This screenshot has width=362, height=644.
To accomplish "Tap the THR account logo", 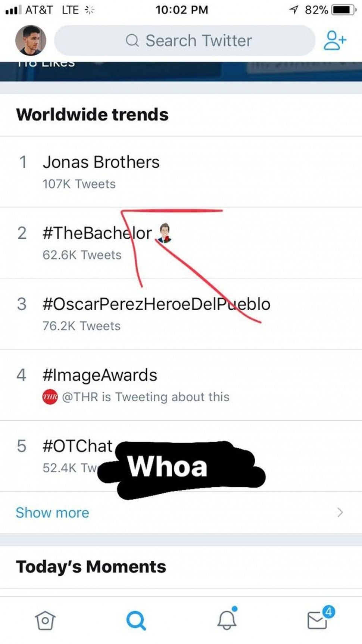I will tap(50, 396).
